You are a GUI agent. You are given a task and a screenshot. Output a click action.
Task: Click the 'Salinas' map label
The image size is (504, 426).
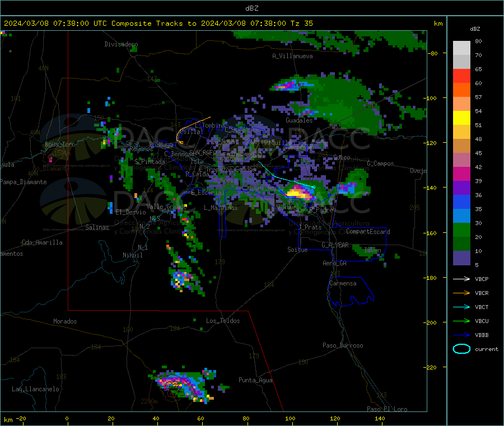(97, 227)
